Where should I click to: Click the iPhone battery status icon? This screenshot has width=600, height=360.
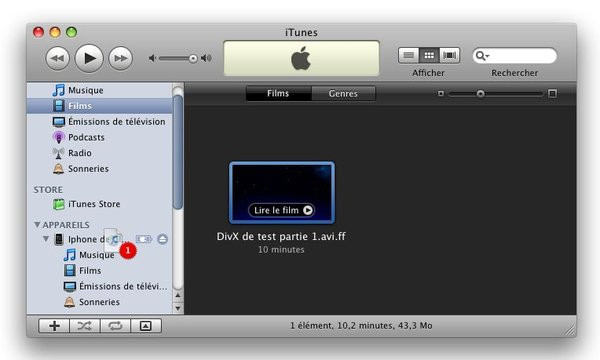click(144, 239)
